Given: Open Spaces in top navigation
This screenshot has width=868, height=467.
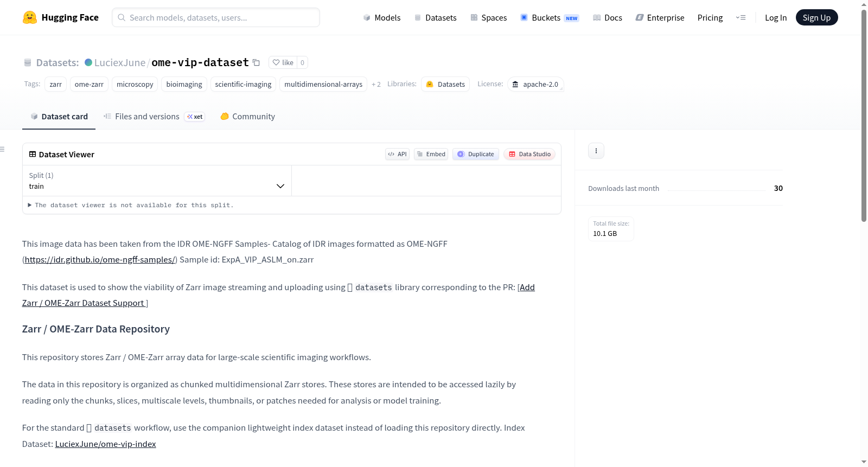Looking at the screenshot, I should click(x=488, y=17).
